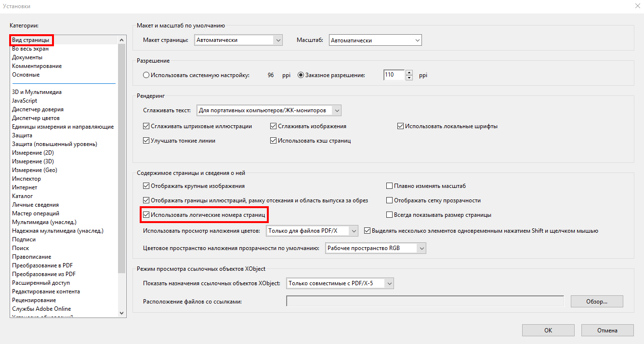Enable Отображать сетку прозрачности
Viewport: 644px width, 344px height.
click(390, 200)
